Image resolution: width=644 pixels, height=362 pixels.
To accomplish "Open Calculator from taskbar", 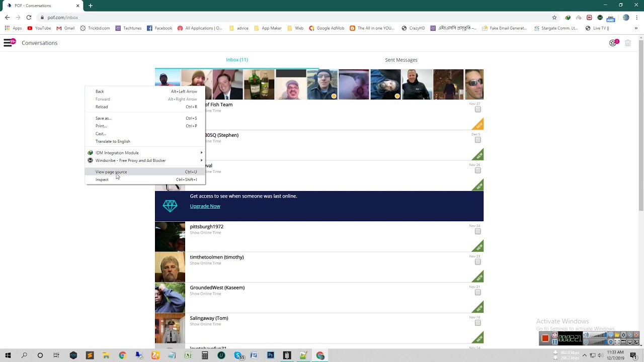I will [205, 355].
